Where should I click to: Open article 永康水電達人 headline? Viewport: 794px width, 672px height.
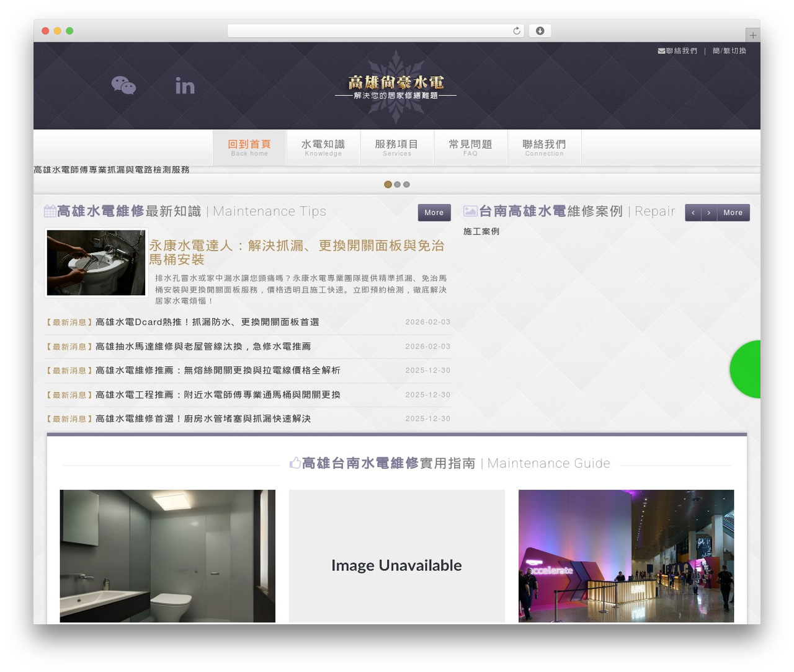(297, 252)
